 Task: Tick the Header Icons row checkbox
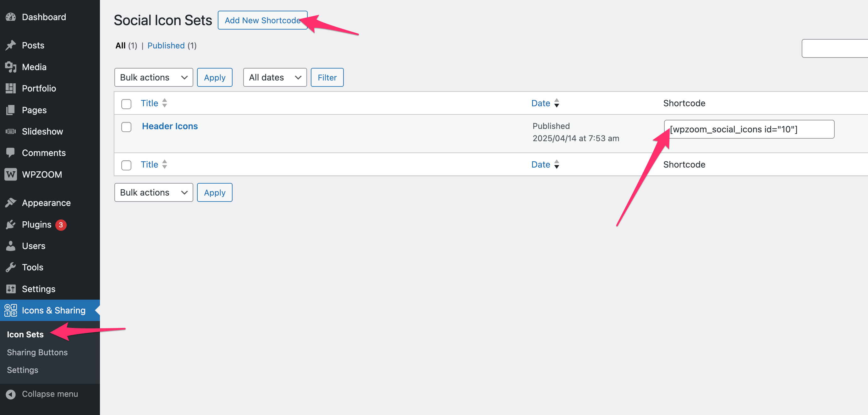(x=126, y=127)
